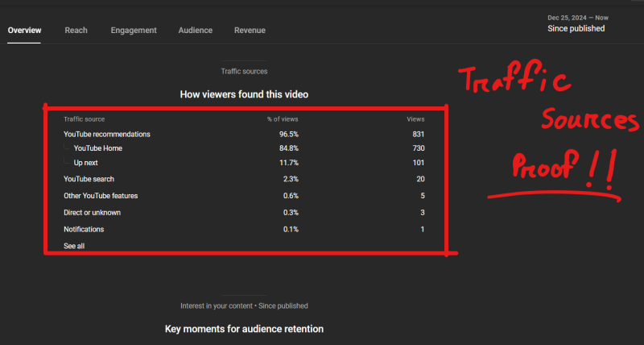Screen dimensions: 644x345
Task: Select the YouTube recommendations row label
Action: point(107,134)
